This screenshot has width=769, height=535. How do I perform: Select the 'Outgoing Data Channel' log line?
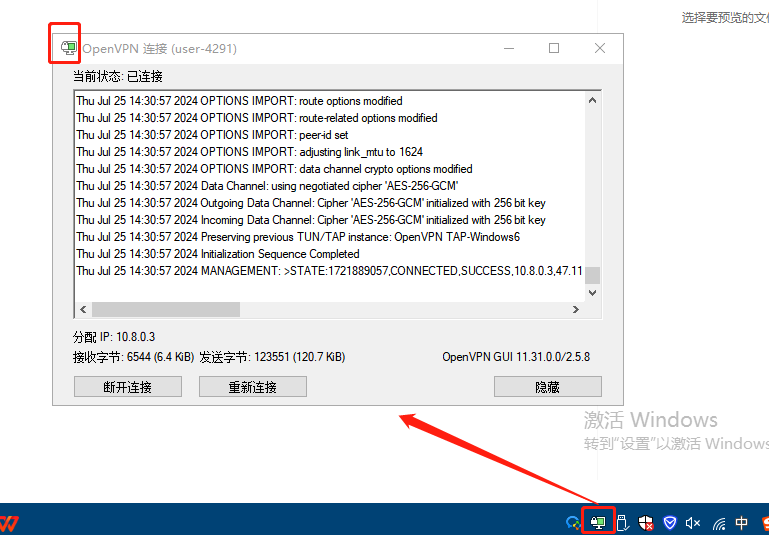pyautogui.click(x=311, y=203)
